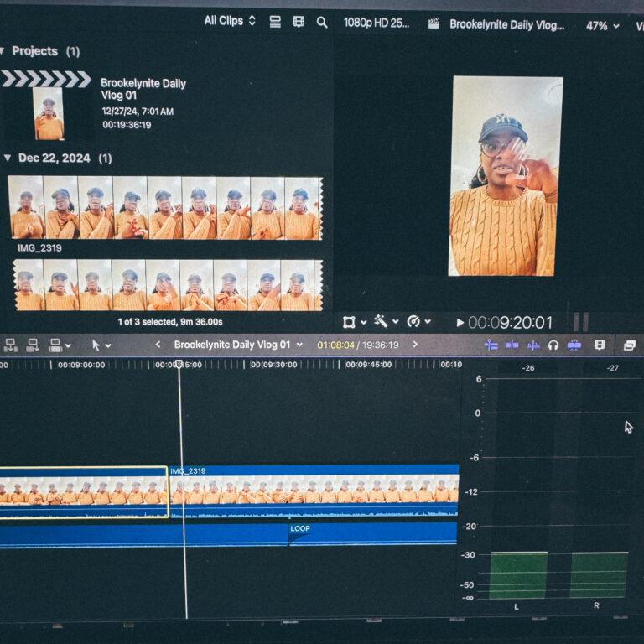Image resolution: width=644 pixels, height=644 pixels.
Task: Click the retime speedometer icon
Action: [413, 321]
